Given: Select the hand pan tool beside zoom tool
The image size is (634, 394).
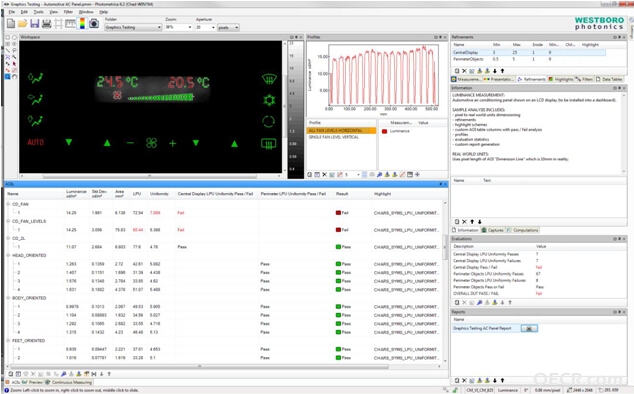Looking at the screenshot, I should coord(14,76).
